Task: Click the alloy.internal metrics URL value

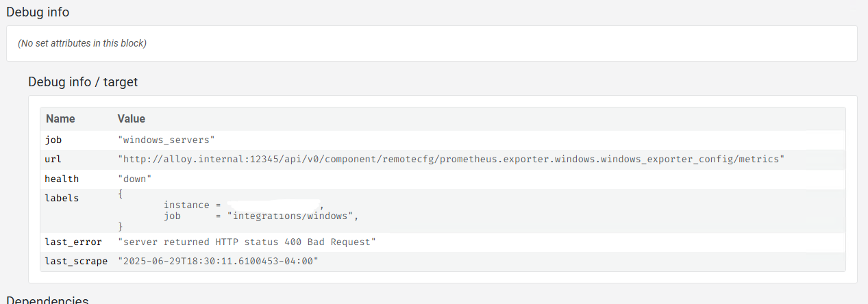Action: [x=451, y=160]
